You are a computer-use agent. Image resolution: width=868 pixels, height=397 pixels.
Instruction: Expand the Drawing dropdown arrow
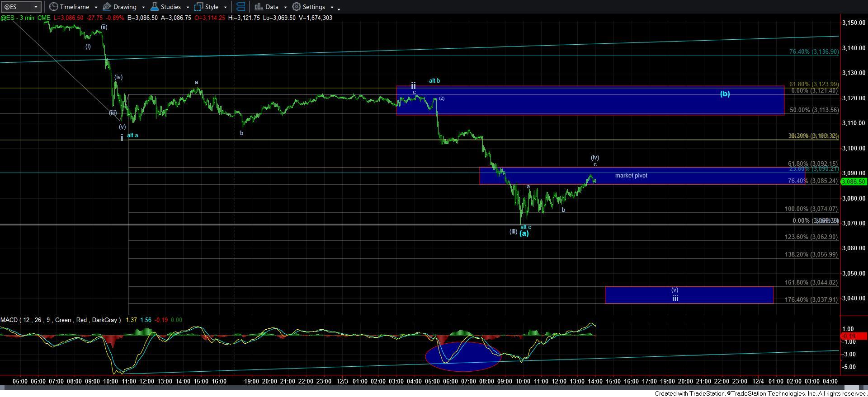143,7
